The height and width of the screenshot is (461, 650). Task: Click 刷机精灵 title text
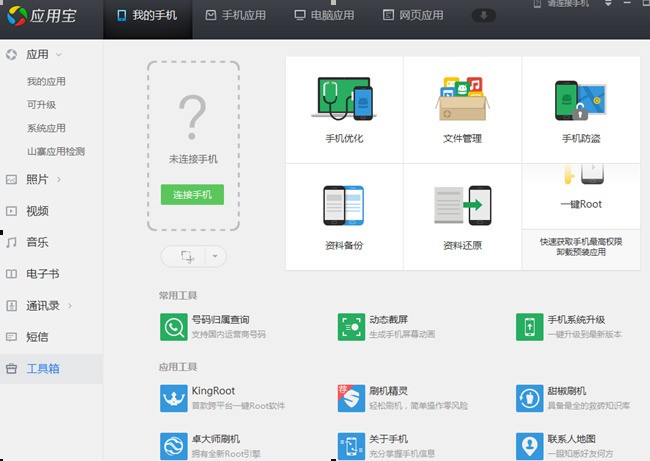click(x=389, y=391)
